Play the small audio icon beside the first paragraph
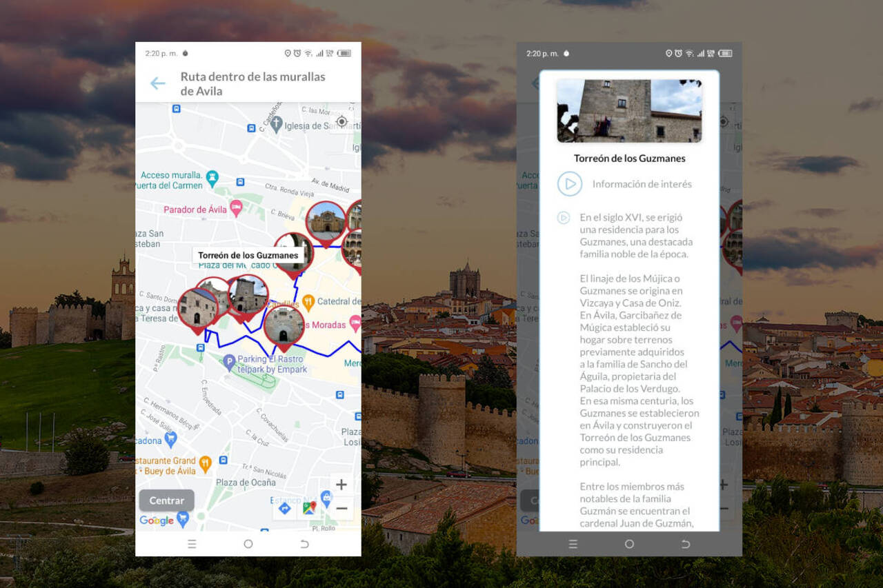This screenshot has height=588, width=883. click(x=564, y=218)
